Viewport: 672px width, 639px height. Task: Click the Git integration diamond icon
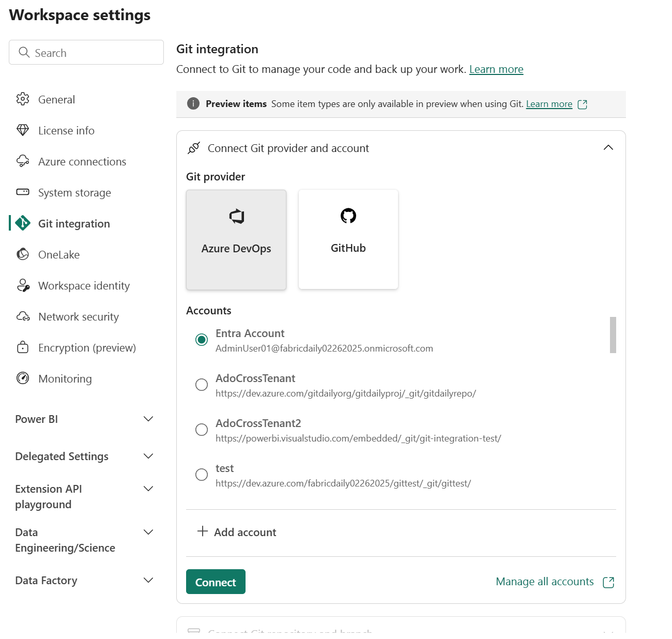tap(23, 223)
